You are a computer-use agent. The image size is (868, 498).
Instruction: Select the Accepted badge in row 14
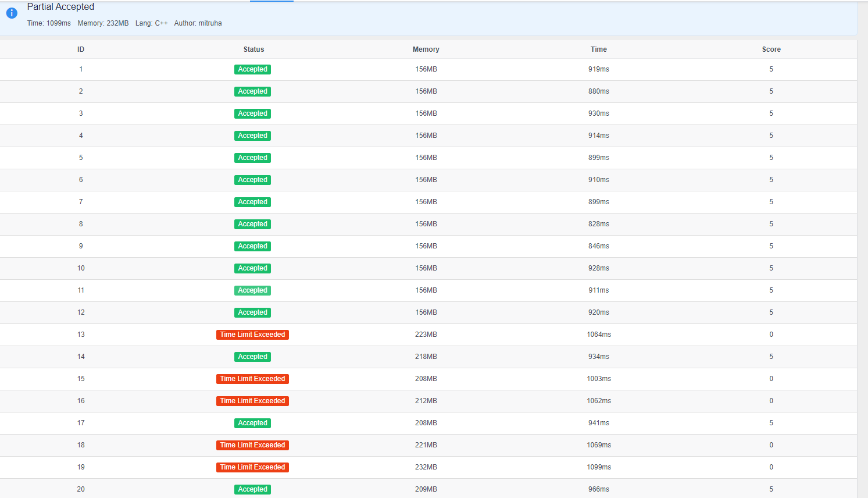click(x=253, y=357)
